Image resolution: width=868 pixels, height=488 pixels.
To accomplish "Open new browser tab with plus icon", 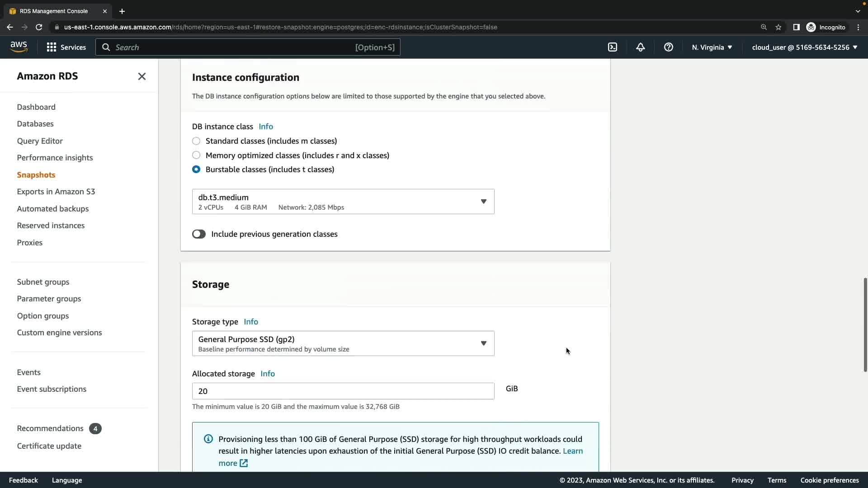I will pos(122,11).
